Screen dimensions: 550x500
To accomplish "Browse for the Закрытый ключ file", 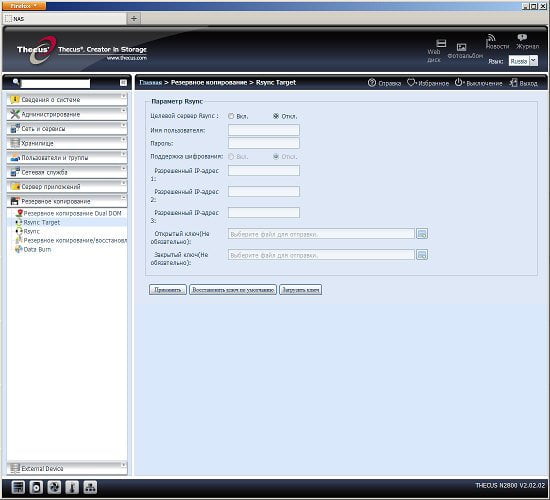I will [x=422, y=255].
